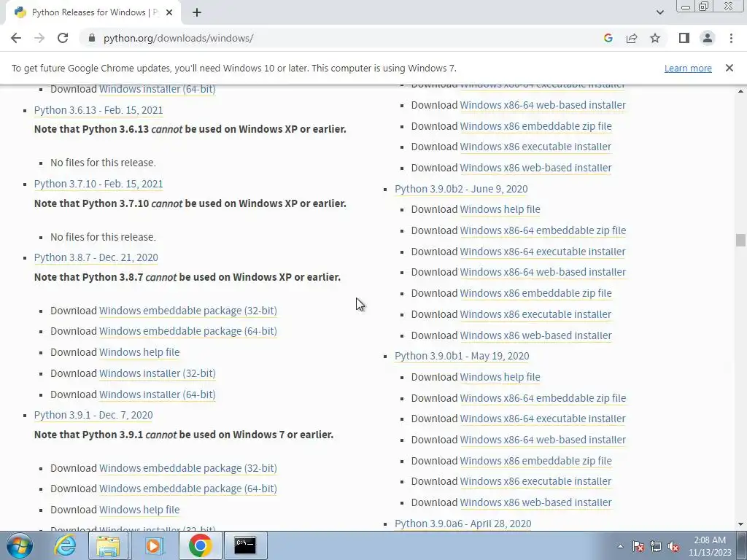
Task: Download 3.9.0b2 x86-64 executable installer
Action: coord(542,252)
